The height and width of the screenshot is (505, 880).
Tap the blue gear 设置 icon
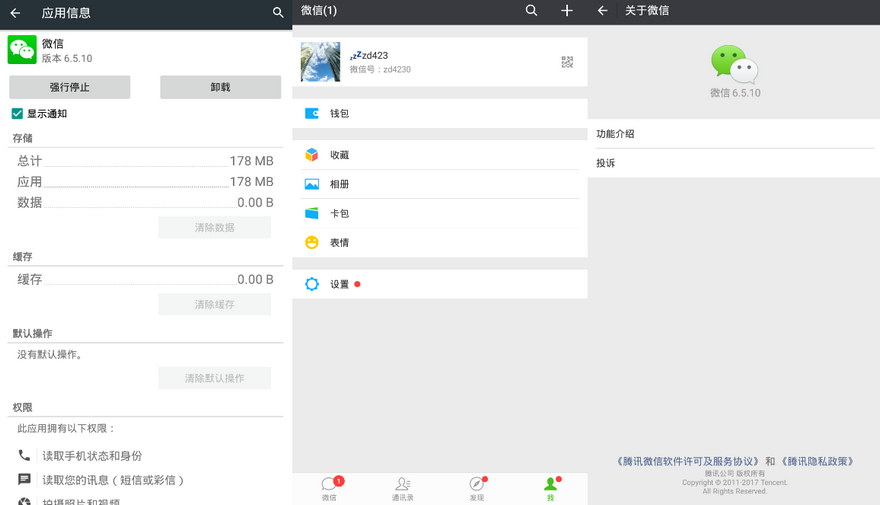(311, 284)
